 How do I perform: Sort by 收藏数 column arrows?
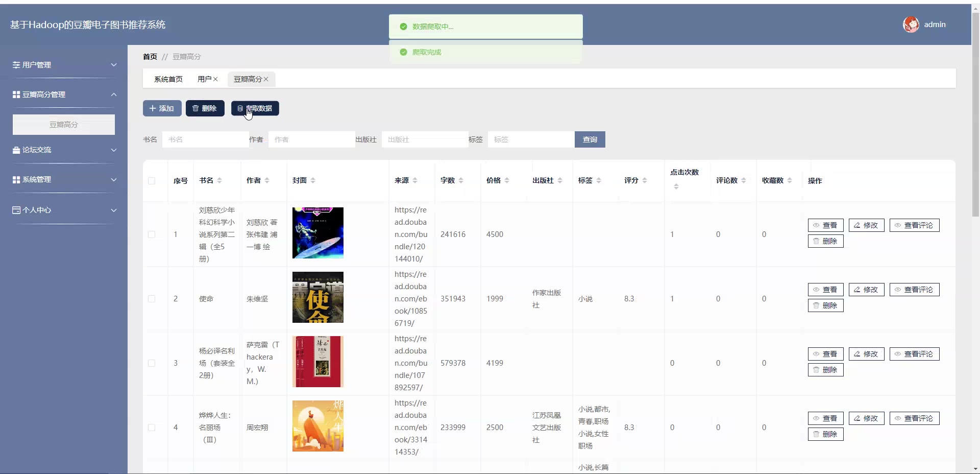790,180
